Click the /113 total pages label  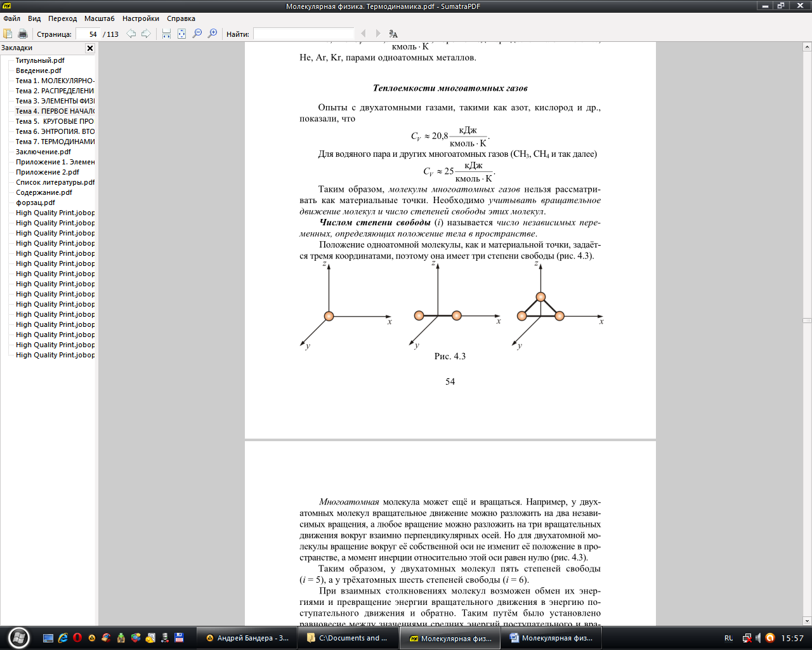[111, 34]
